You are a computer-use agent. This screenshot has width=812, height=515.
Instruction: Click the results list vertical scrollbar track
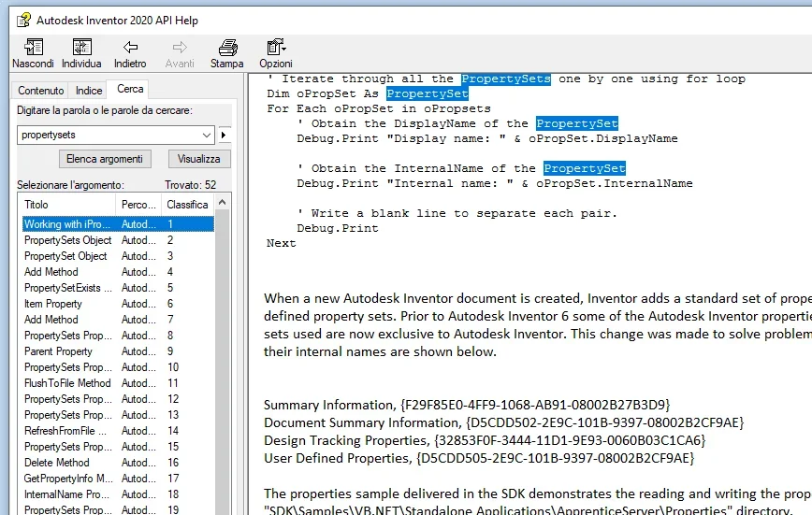coord(223,363)
